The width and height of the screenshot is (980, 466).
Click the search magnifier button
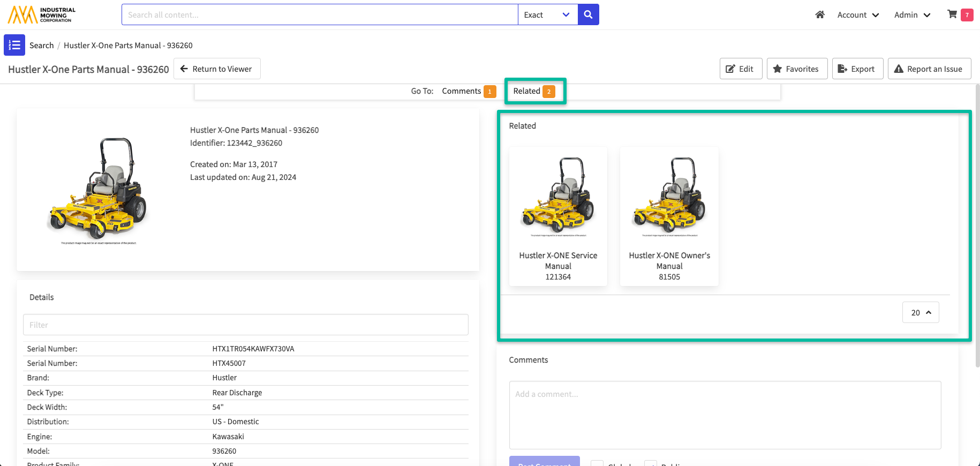[x=588, y=14]
